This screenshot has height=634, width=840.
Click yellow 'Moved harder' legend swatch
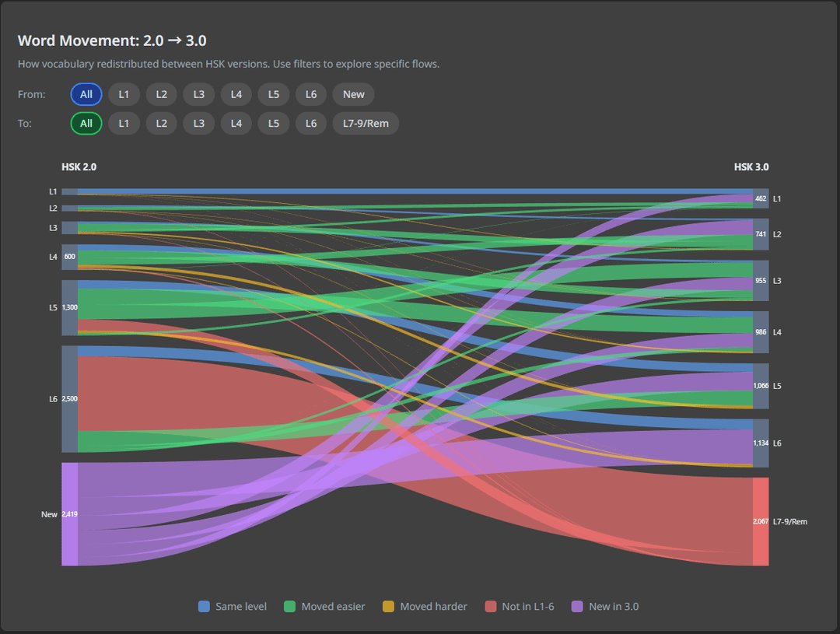tap(389, 606)
